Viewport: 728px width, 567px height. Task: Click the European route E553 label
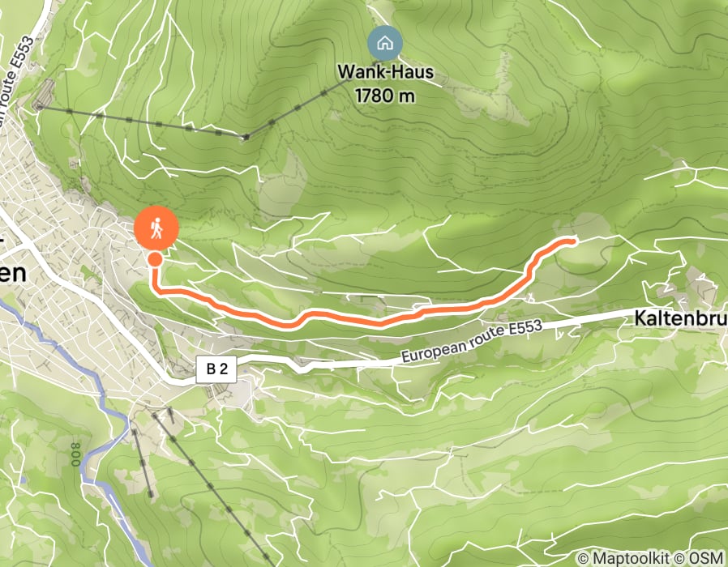(471, 340)
